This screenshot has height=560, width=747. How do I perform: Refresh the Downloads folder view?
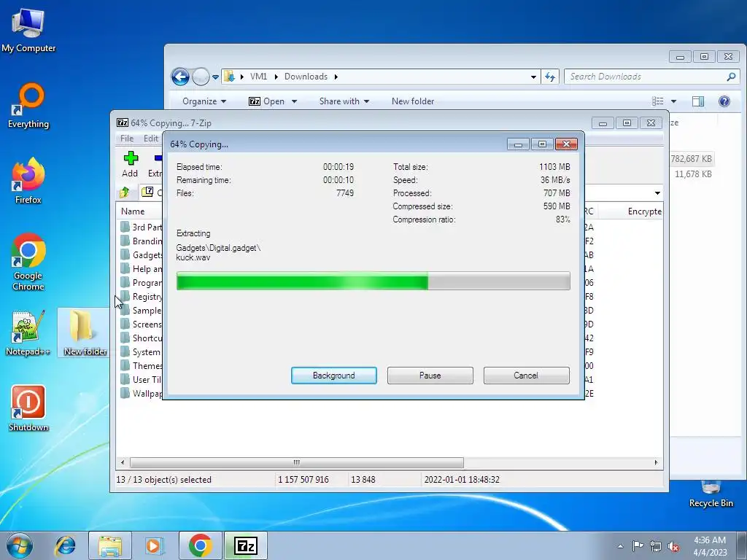550,77
